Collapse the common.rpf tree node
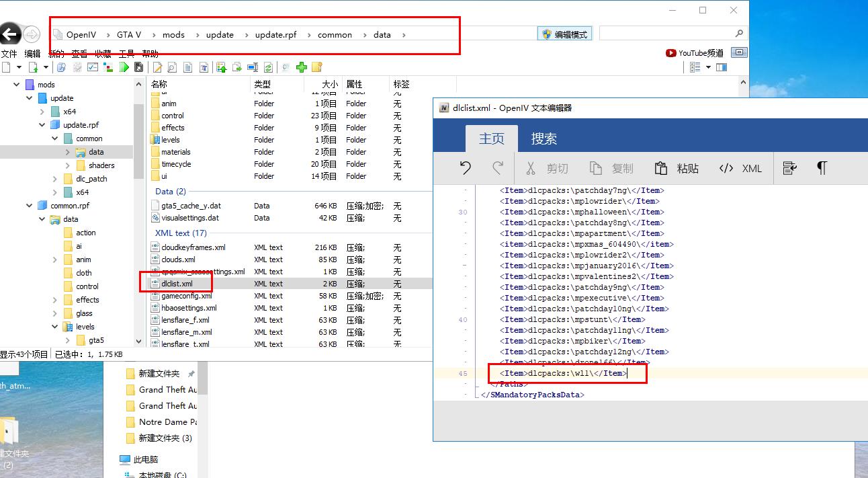The width and height of the screenshot is (868, 478). [x=29, y=206]
